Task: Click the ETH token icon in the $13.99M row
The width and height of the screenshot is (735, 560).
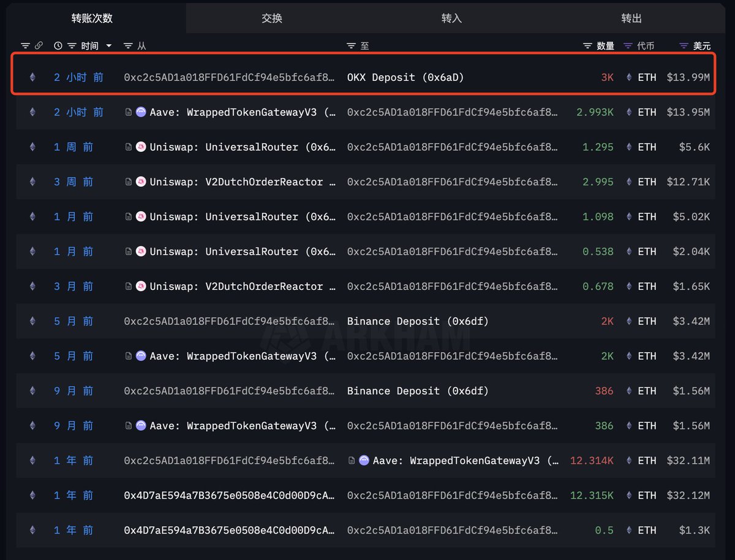Action: point(628,77)
